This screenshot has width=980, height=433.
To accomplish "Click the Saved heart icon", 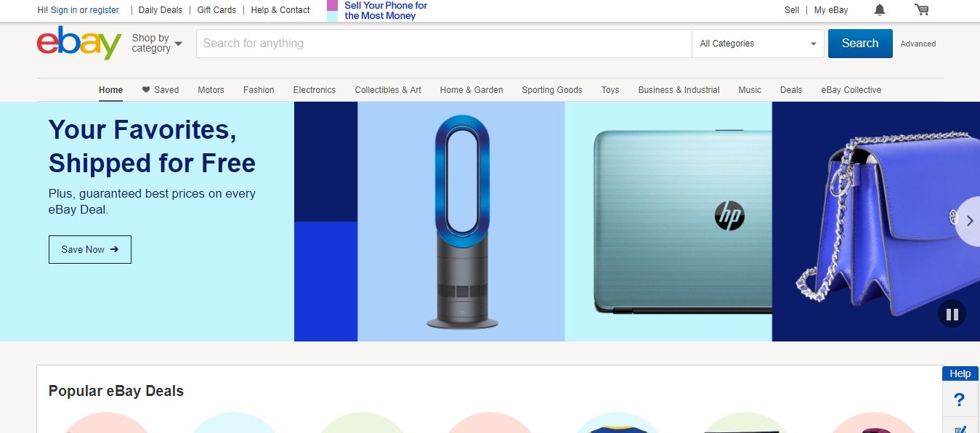I will 145,90.
